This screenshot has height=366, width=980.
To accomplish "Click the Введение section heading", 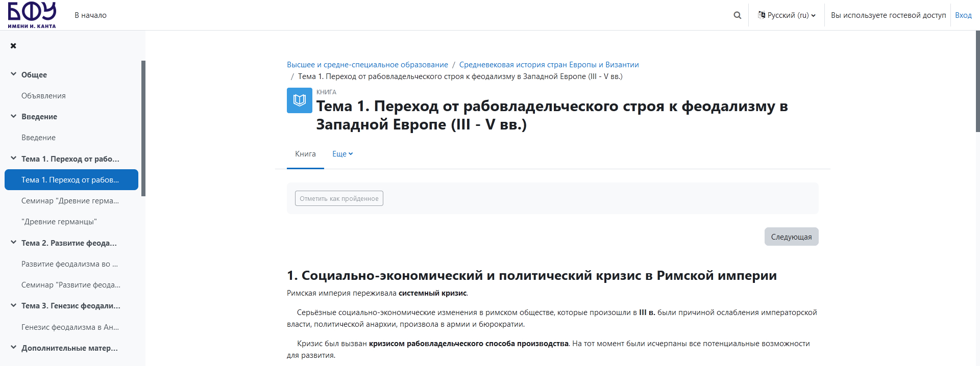I will [39, 117].
